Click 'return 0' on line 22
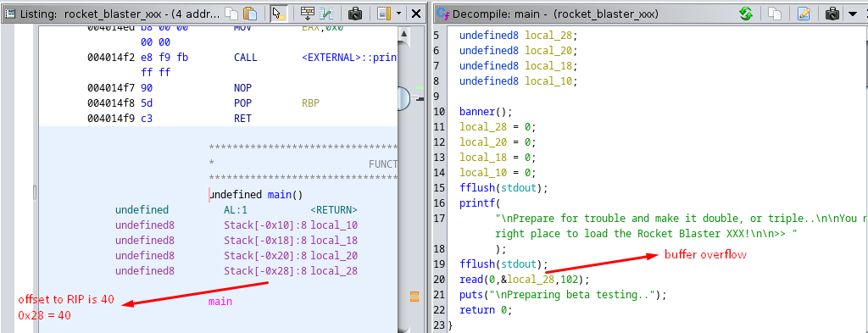 [x=486, y=310]
